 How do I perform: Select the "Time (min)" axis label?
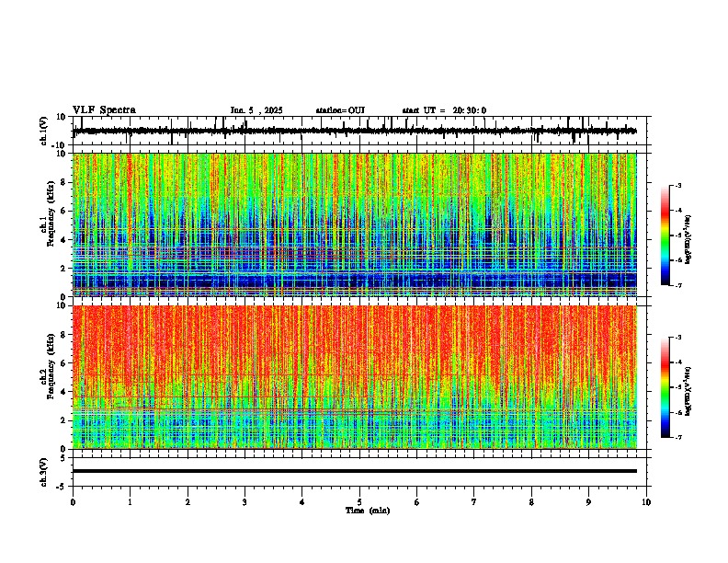tap(368, 511)
